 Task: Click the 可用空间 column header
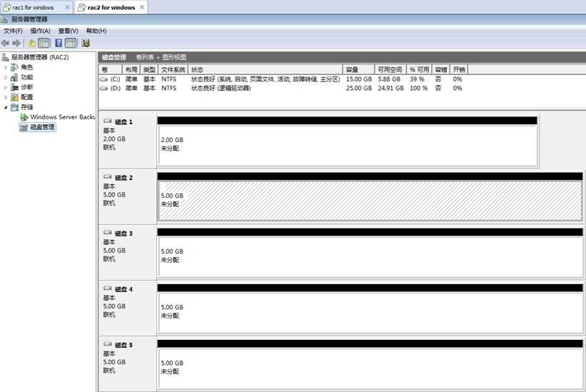[390, 69]
